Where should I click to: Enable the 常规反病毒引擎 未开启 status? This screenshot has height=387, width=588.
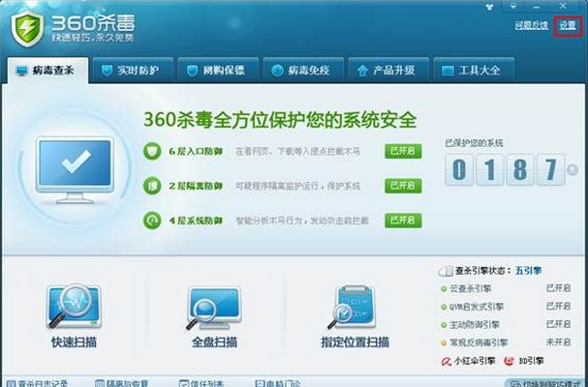click(559, 342)
